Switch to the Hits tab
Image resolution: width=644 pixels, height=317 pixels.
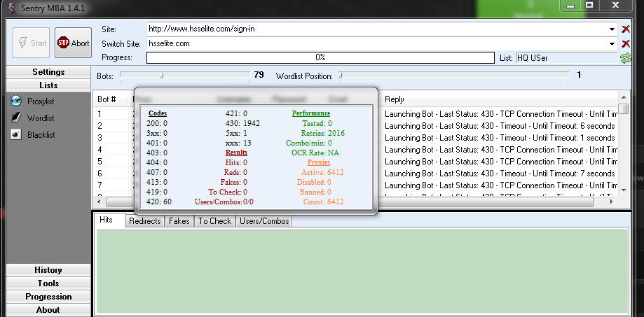106,220
